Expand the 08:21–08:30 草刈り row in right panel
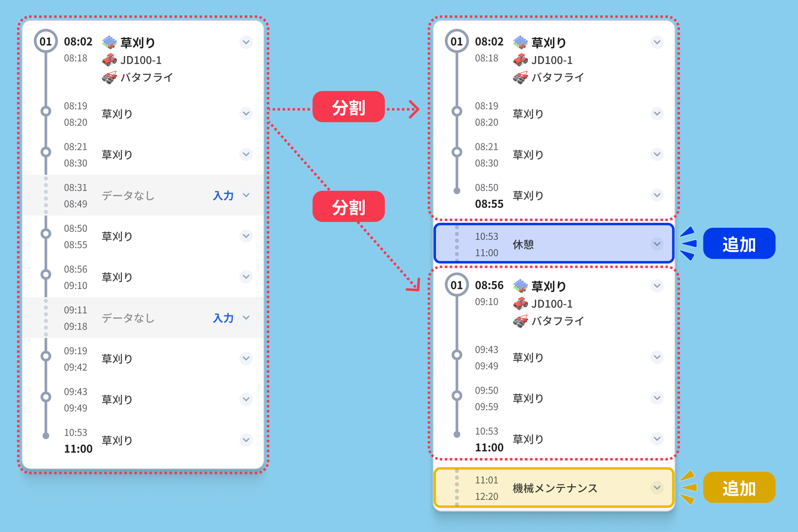Viewport: 798px width, 532px height. click(657, 154)
